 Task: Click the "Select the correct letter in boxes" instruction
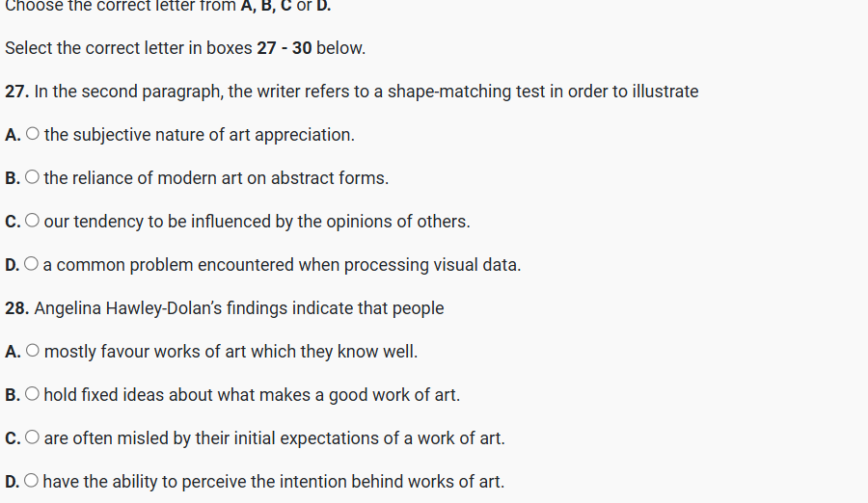pos(185,48)
